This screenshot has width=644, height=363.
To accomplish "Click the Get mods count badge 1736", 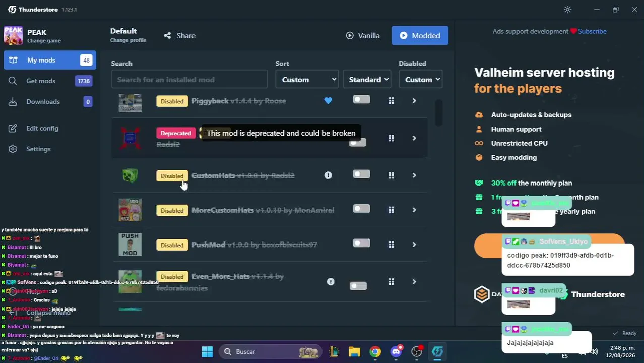I will 84,81.
